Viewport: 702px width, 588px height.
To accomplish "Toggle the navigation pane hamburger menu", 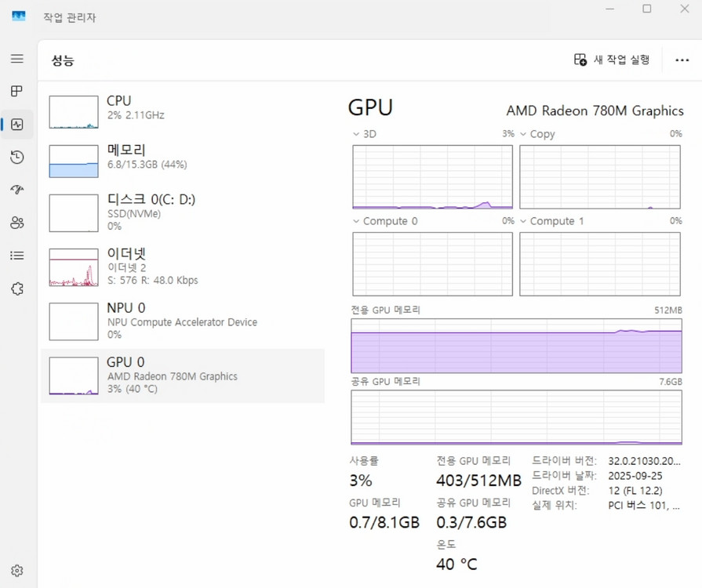I will point(16,58).
